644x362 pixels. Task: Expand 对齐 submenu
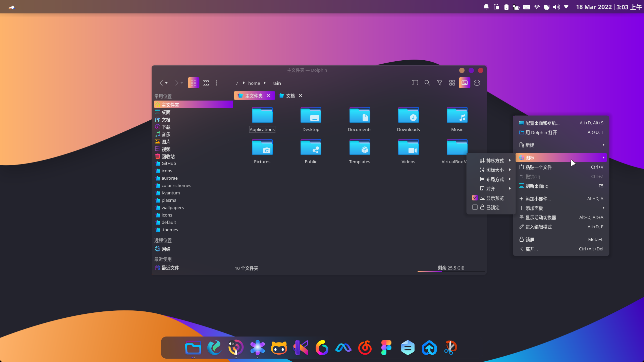pos(491,189)
